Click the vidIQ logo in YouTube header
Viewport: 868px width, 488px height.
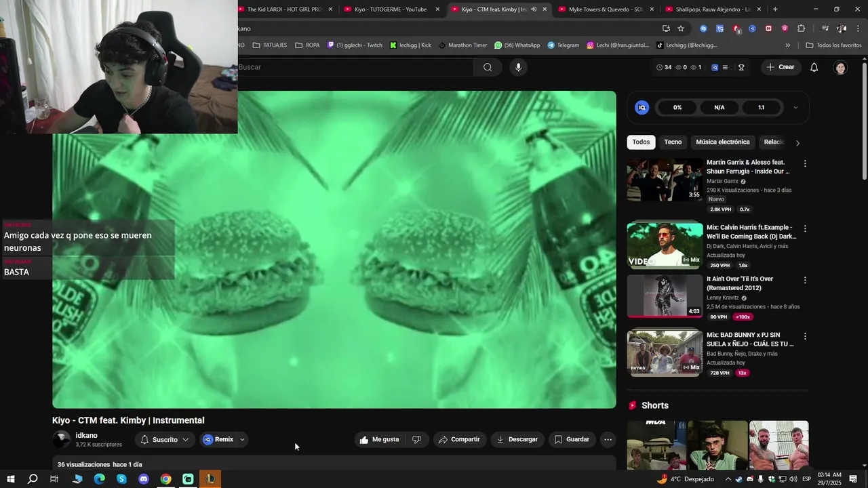coord(714,67)
